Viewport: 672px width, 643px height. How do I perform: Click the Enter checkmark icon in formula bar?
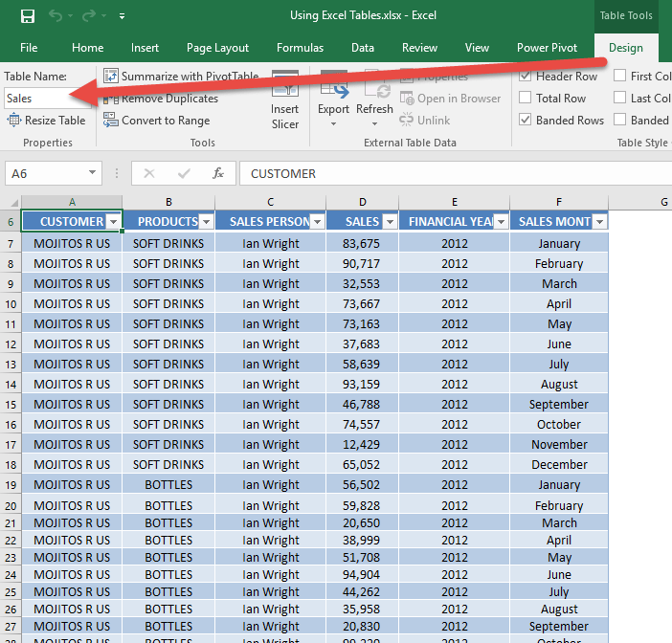pyautogui.click(x=185, y=173)
